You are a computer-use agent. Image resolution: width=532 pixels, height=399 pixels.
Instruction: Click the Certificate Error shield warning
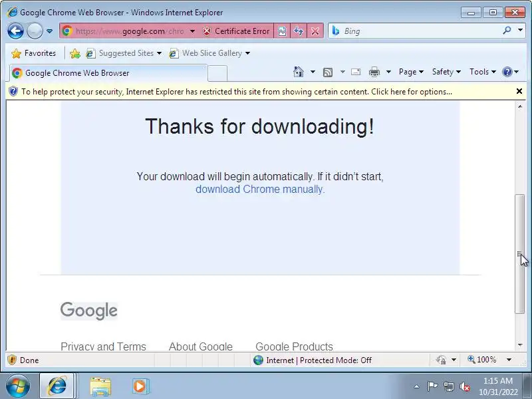[x=236, y=31]
